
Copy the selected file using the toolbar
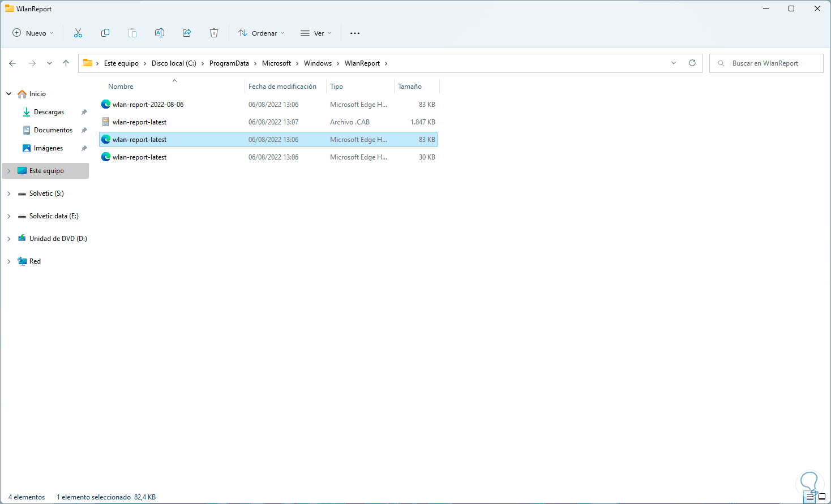(x=105, y=33)
